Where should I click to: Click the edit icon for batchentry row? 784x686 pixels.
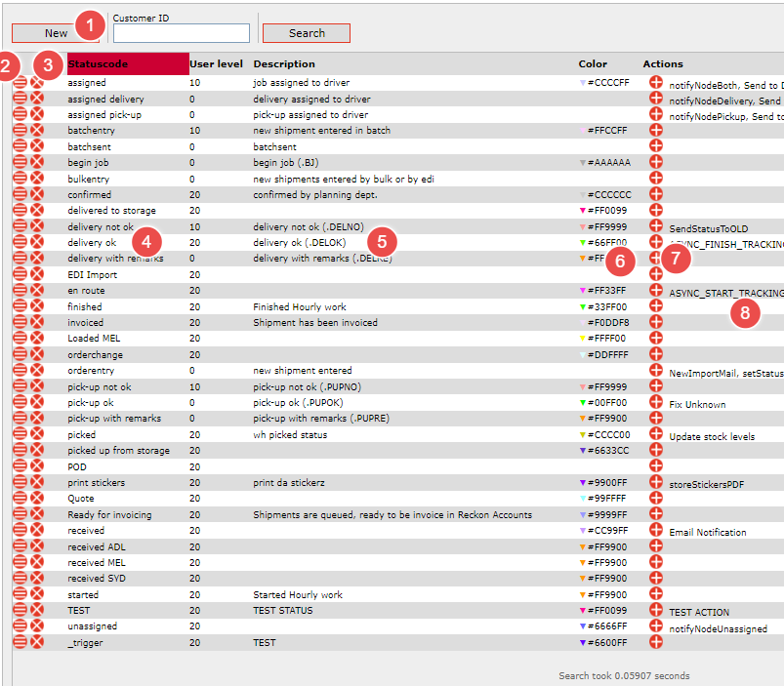pos(20,131)
